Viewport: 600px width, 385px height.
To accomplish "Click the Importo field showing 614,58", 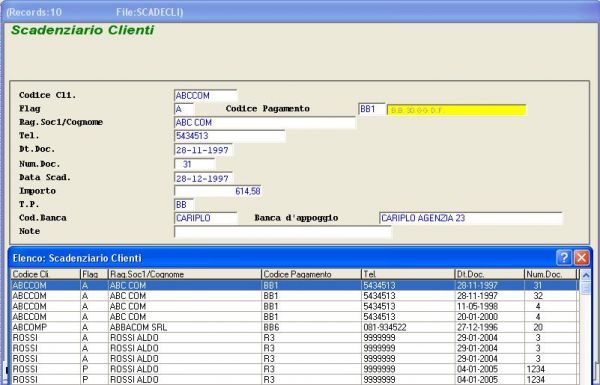I will (218, 191).
